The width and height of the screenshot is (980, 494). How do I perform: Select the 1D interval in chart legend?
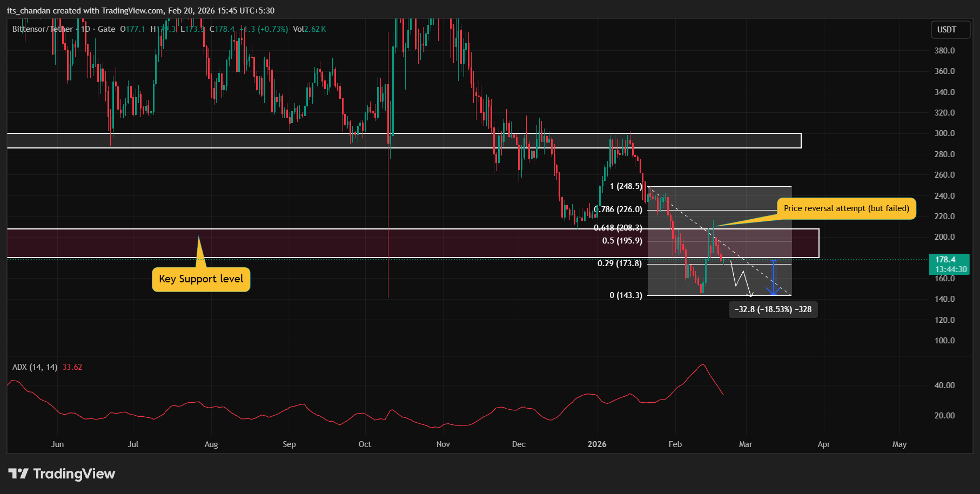[85, 29]
